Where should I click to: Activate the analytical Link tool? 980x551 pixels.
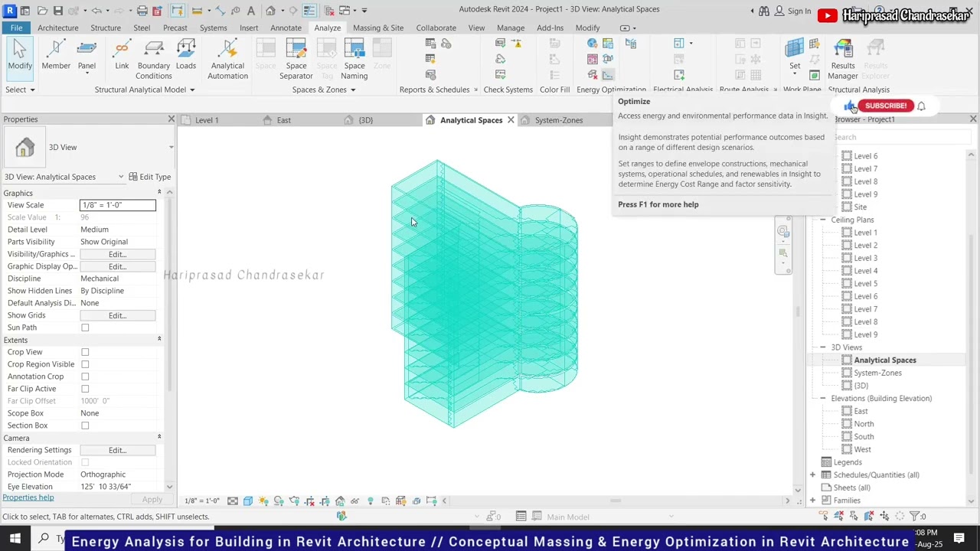(122, 57)
